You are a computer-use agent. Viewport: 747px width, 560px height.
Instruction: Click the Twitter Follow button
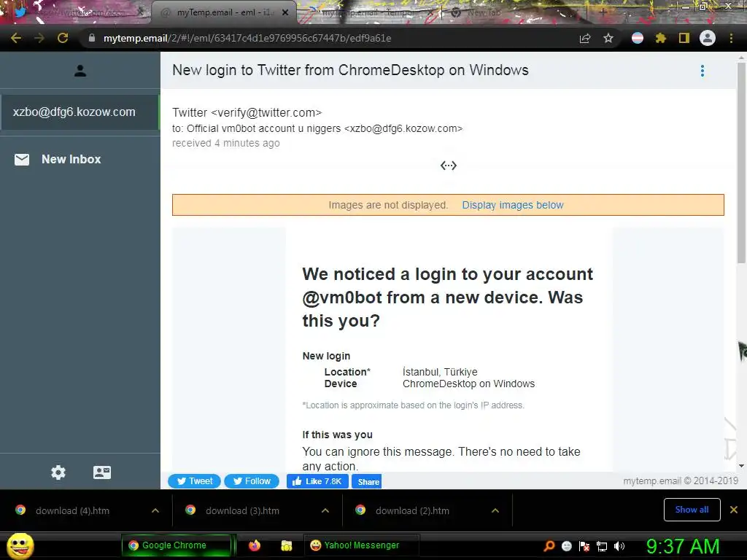click(x=252, y=481)
